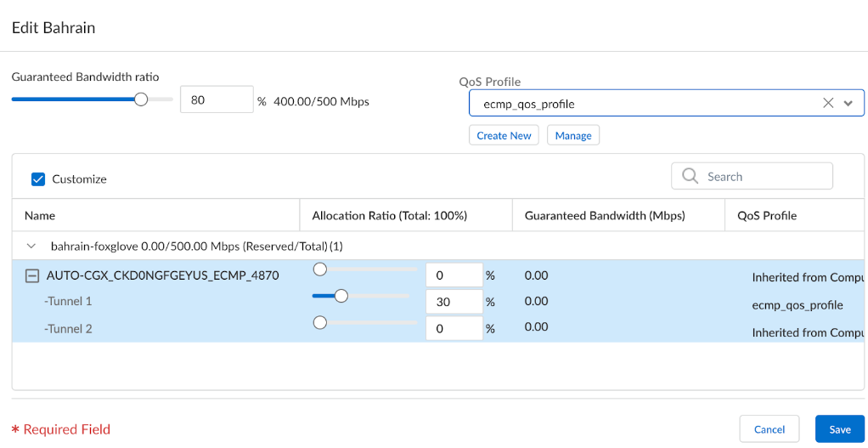Open the QoS Profile dropdown arrow
The width and height of the screenshot is (868, 448).
pos(848,103)
